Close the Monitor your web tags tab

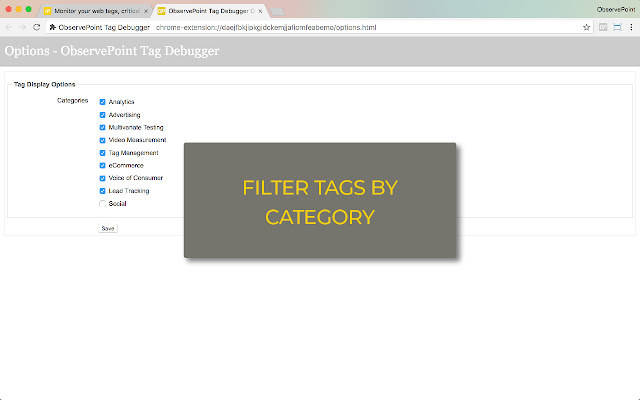[146, 11]
